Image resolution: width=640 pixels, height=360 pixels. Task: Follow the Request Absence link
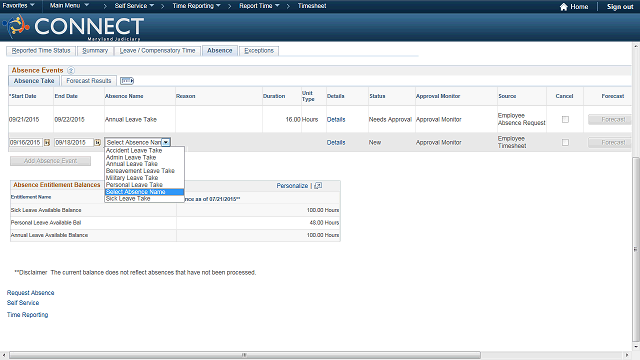[x=31, y=293]
